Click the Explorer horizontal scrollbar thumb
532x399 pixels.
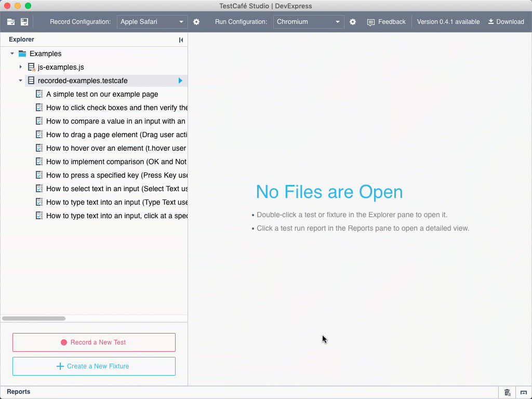coord(34,318)
